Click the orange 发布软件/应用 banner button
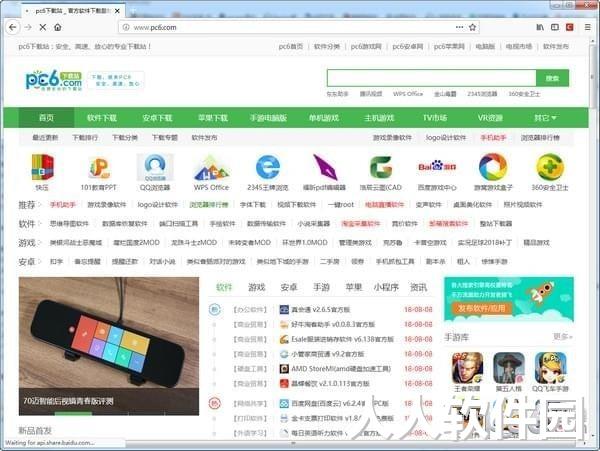This screenshot has width=600, height=451. click(x=482, y=308)
